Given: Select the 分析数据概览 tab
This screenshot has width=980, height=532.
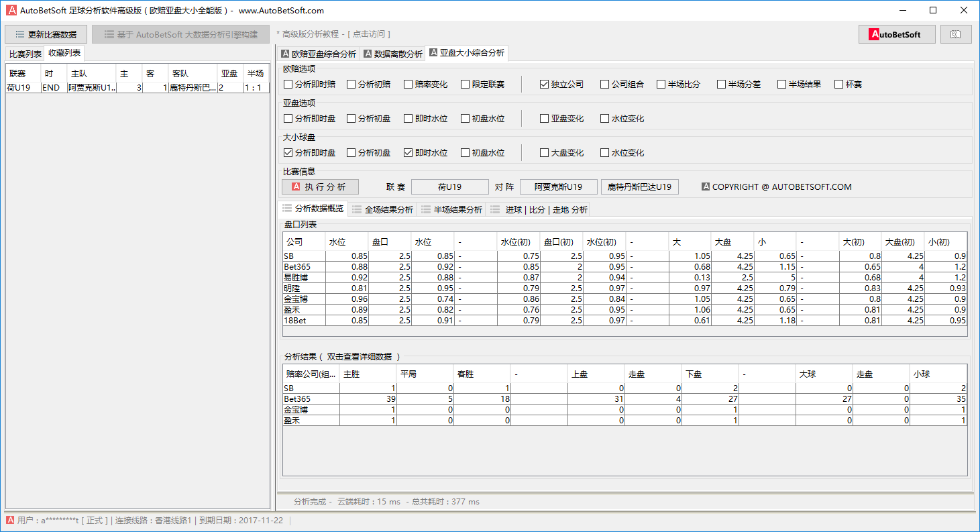Looking at the screenshot, I should pyautogui.click(x=313, y=209).
